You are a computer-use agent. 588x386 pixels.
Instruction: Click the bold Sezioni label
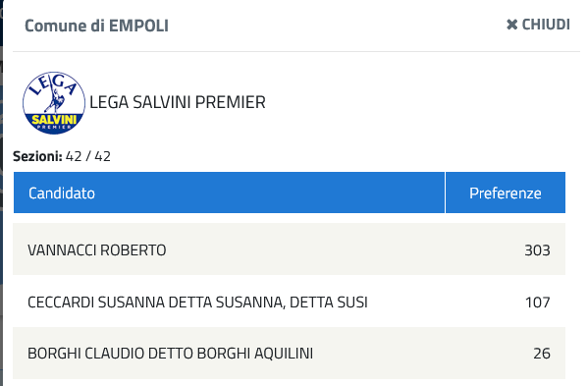tap(37, 156)
